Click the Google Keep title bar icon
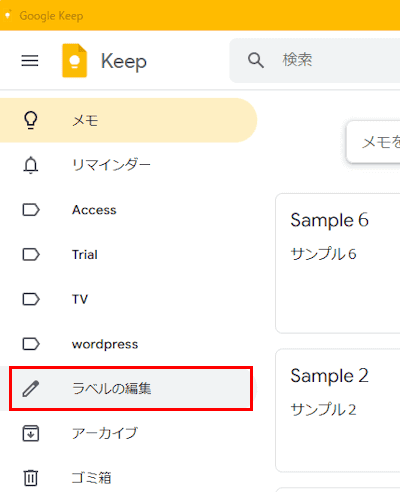Screen dimensions: 400x492 8,15
